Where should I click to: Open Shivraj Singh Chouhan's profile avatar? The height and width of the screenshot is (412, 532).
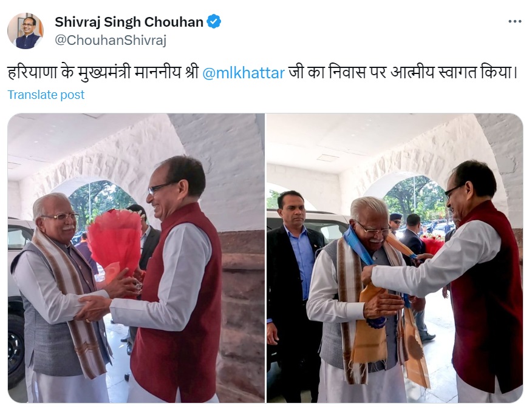point(26,31)
